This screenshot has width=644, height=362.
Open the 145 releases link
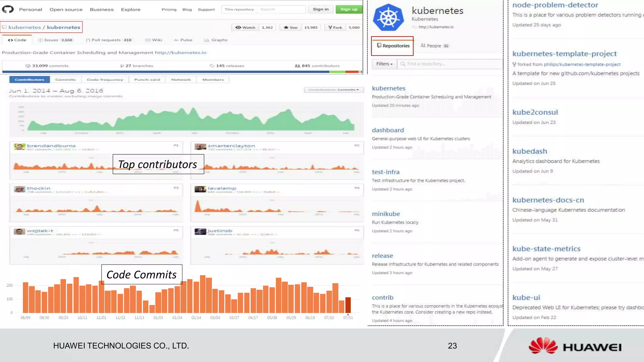227,66
